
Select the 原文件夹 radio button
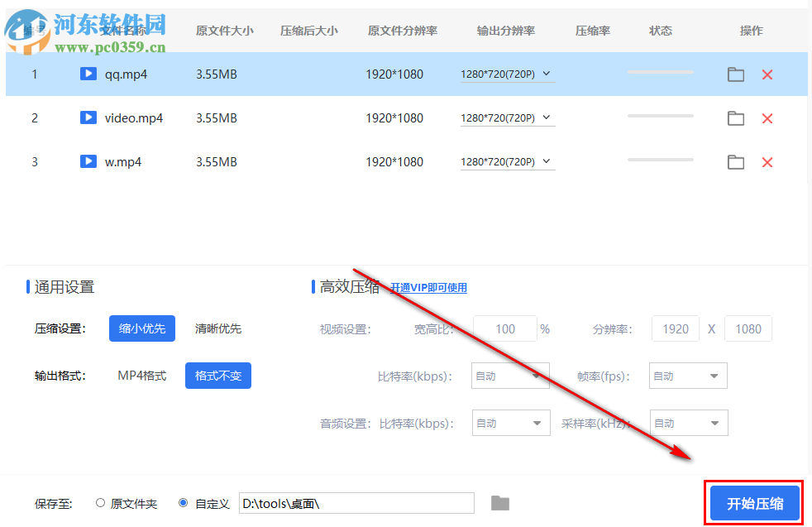tap(101, 502)
